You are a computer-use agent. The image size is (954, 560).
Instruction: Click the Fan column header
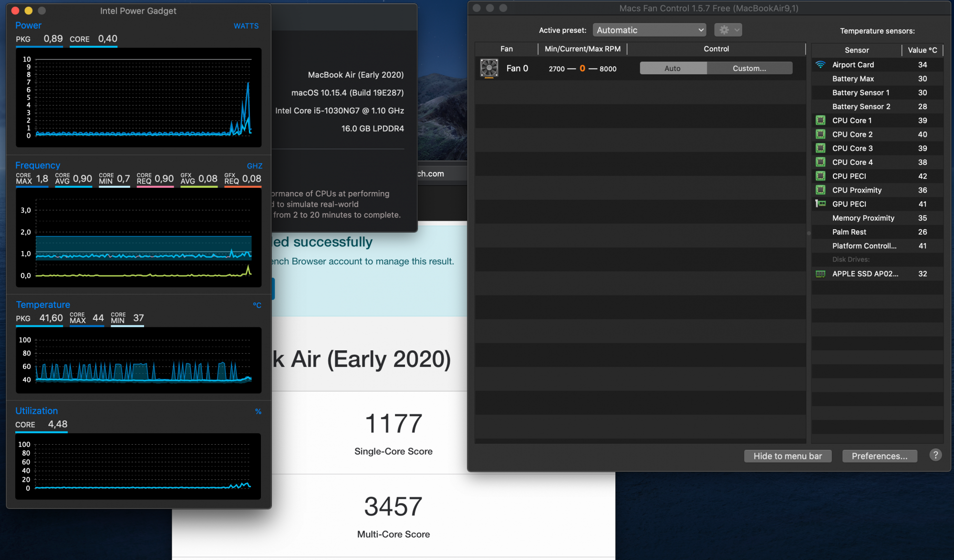(506, 49)
